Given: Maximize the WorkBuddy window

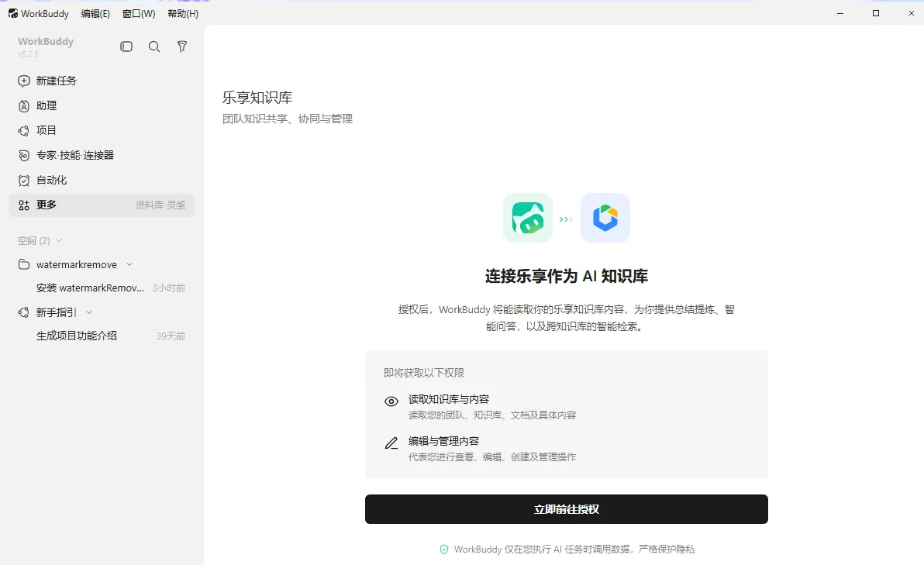Looking at the screenshot, I should pyautogui.click(x=876, y=13).
